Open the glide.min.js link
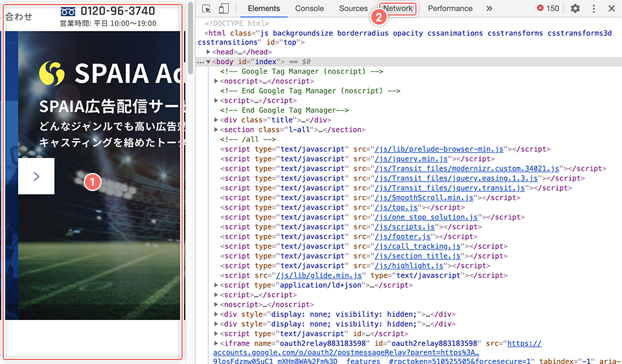Screen dimensions: 622x364 coord(319,275)
